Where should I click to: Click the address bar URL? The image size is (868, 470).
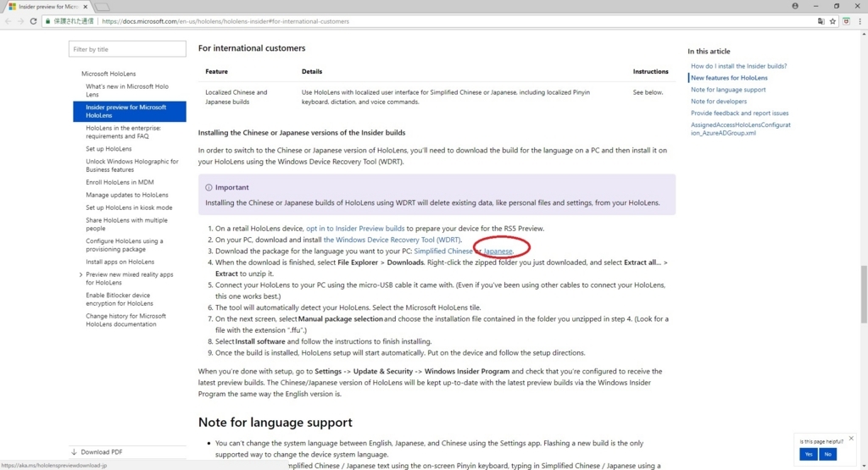(x=225, y=21)
